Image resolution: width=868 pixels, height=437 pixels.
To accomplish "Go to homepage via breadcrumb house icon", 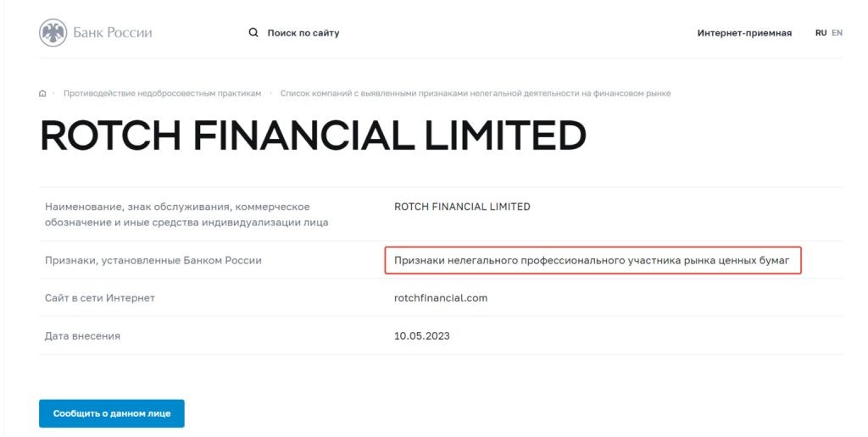I will (42, 93).
